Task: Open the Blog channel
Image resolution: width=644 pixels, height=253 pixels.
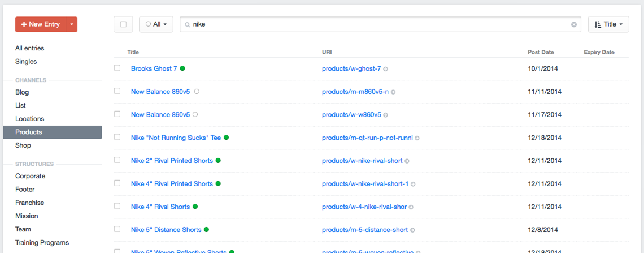Action: [x=22, y=92]
